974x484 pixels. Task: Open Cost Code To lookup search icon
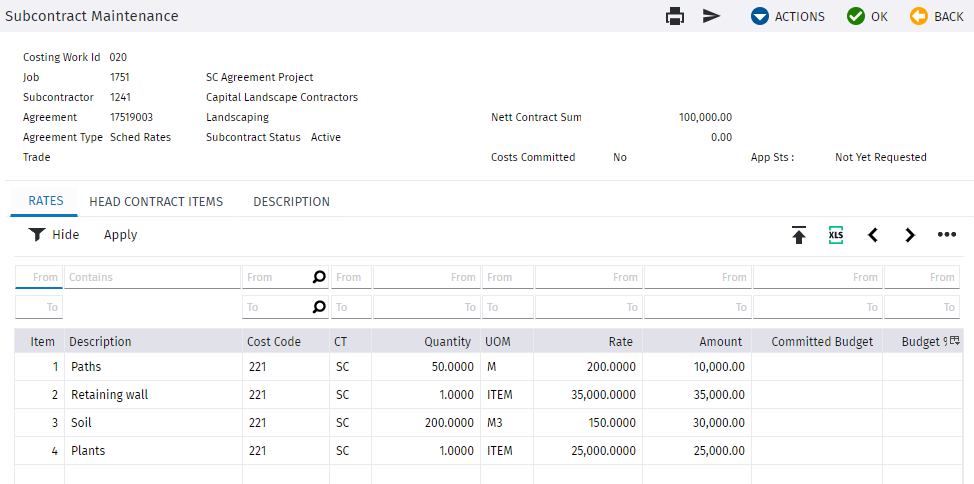[319, 307]
